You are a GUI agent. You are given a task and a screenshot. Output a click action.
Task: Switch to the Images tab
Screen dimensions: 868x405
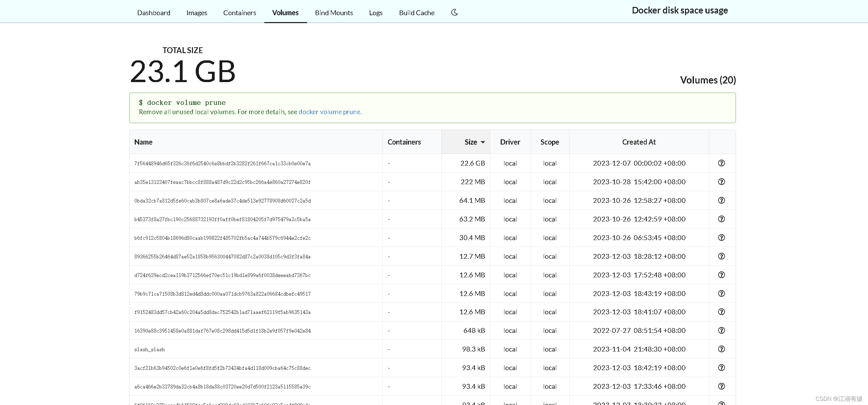(x=196, y=13)
